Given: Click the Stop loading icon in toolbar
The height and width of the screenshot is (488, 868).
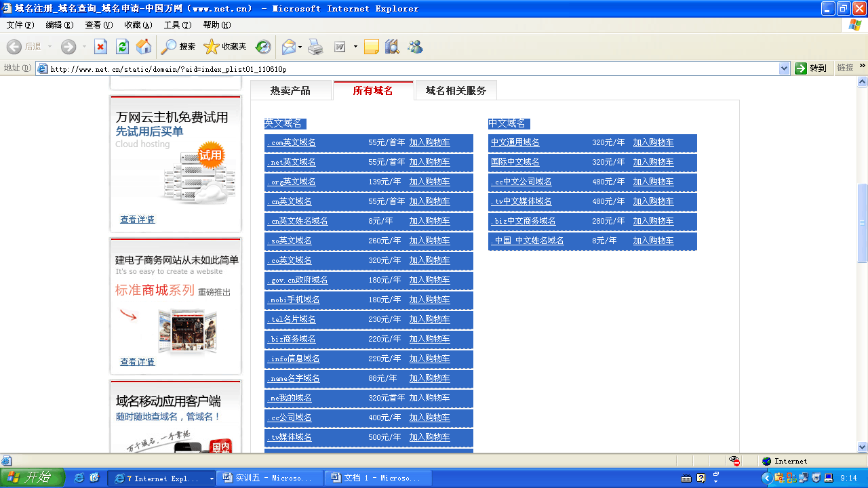Looking at the screenshot, I should click(100, 47).
